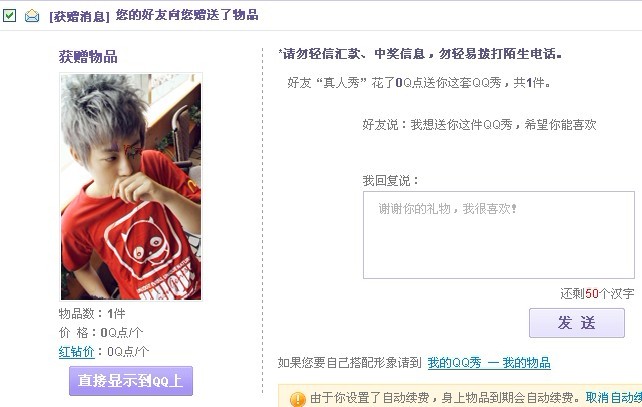Click the opened envelope mail icon

[32, 16]
